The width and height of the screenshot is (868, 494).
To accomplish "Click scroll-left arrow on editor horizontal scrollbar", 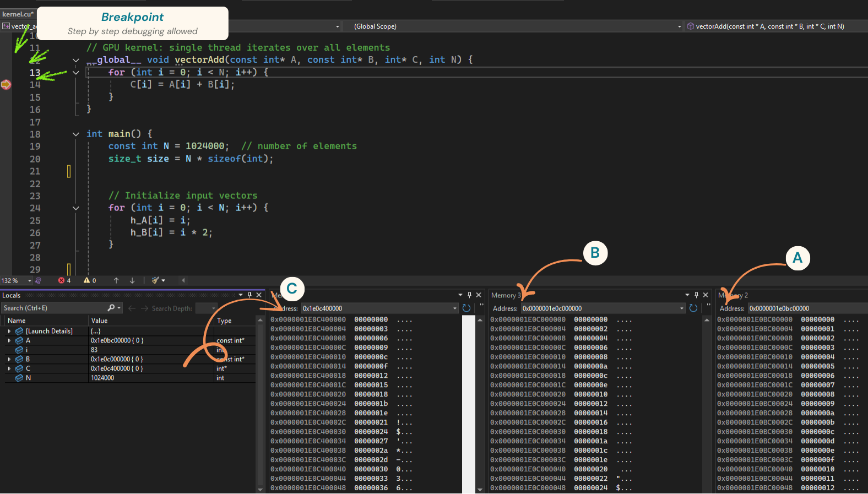I will (183, 280).
